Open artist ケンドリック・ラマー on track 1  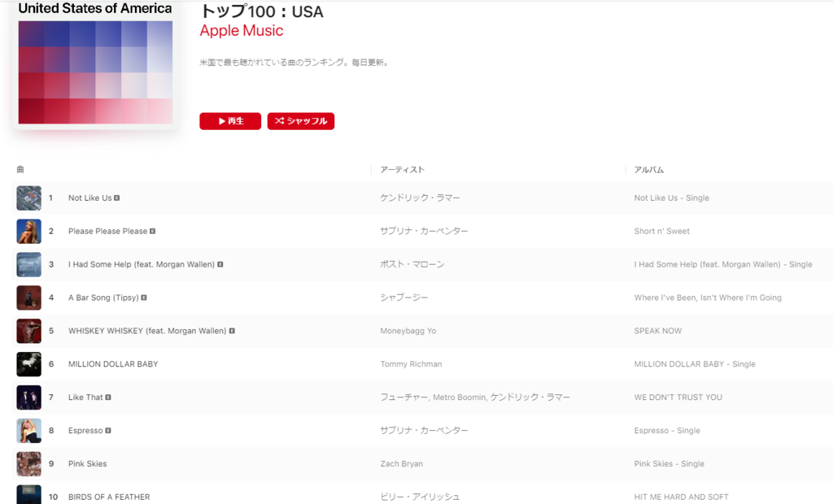(420, 198)
